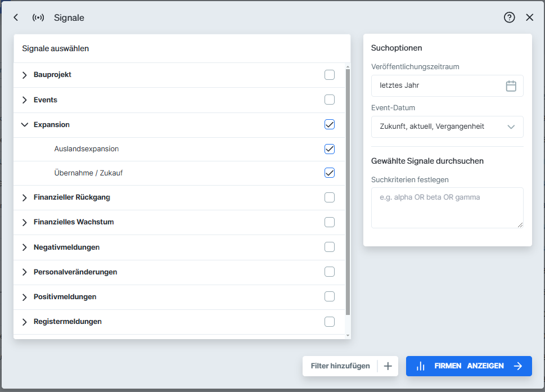The image size is (545, 392).
Task: Uncheck the Auslandsexpansion signal
Action: click(x=330, y=149)
